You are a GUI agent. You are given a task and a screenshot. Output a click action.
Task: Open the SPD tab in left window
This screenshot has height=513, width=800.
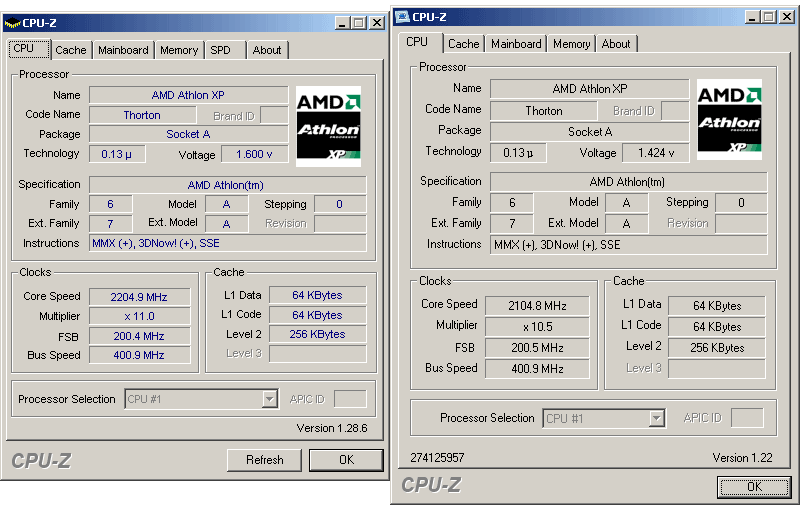click(x=221, y=50)
